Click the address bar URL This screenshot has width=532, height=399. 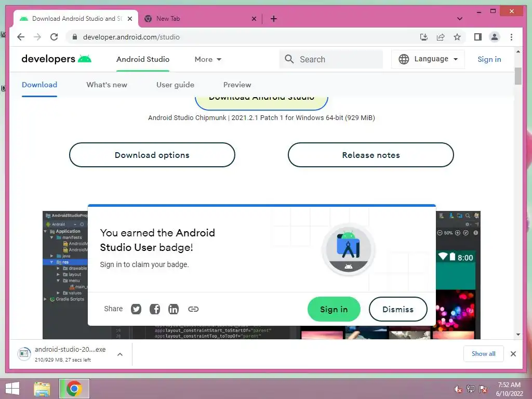click(x=131, y=37)
